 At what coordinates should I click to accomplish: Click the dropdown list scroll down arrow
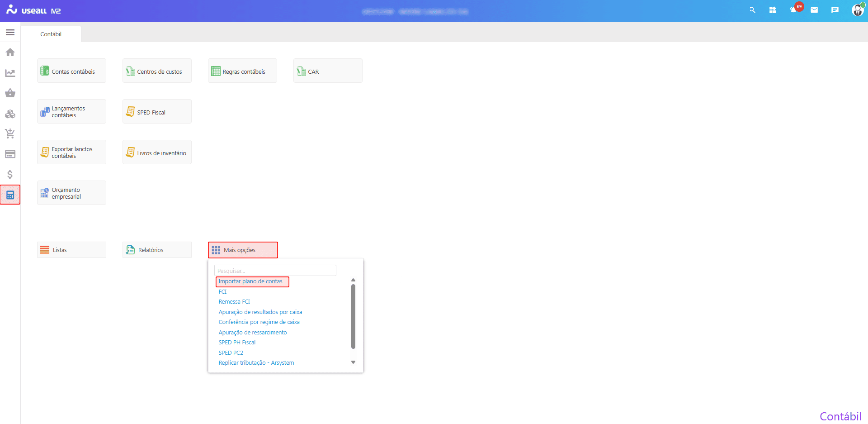[x=353, y=362]
